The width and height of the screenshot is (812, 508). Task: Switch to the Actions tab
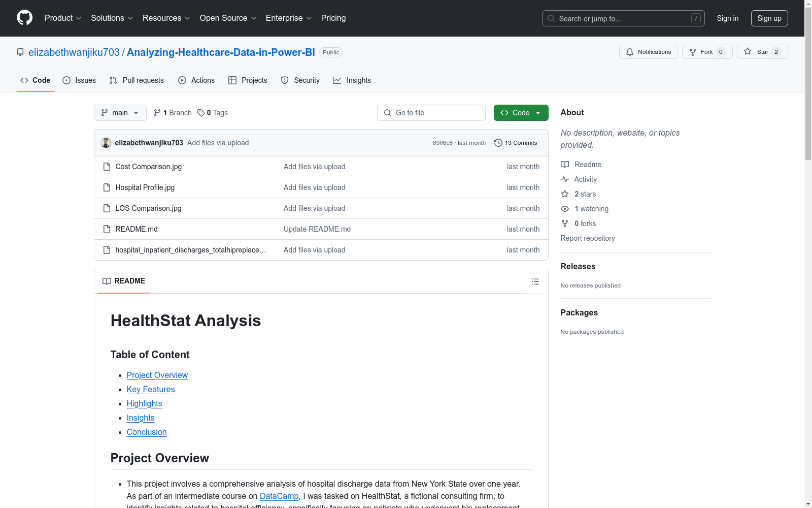click(196, 80)
